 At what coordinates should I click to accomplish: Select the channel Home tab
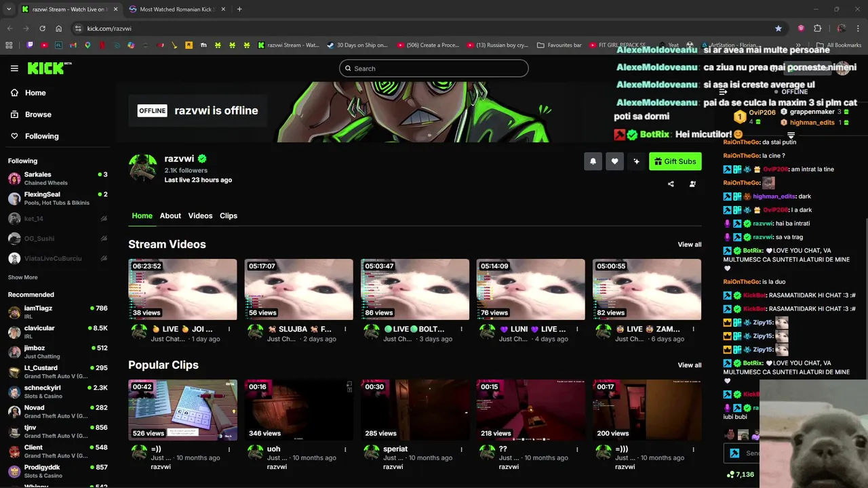142,216
